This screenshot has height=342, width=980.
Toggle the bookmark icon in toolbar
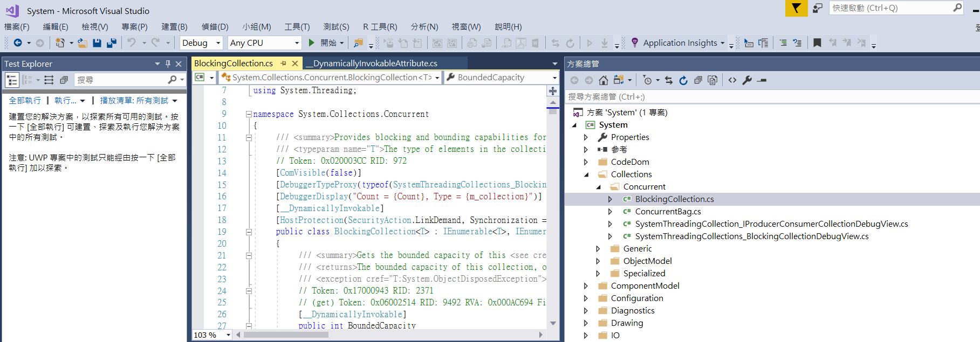click(x=817, y=43)
